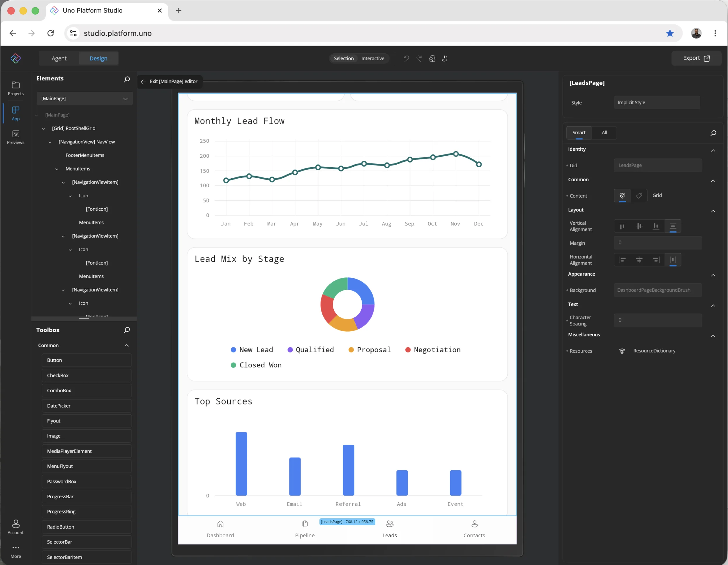Viewport: 728px width, 565px height.
Task: Open the browser profile avatar
Action: coord(696,33)
